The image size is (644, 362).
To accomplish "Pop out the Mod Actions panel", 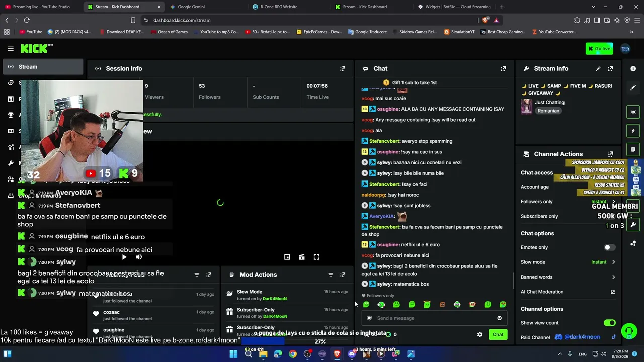I will point(343,275).
